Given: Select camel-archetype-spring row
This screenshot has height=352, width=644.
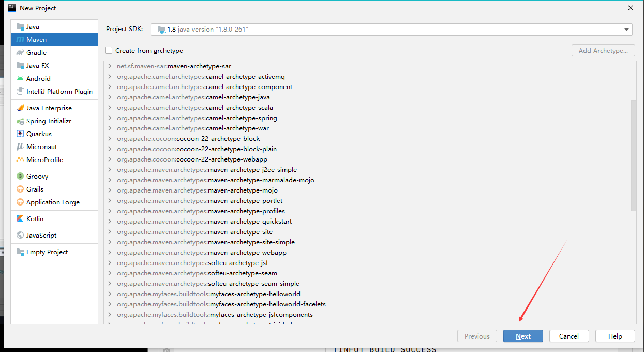Looking at the screenshot, I should [x=367, y=118].
